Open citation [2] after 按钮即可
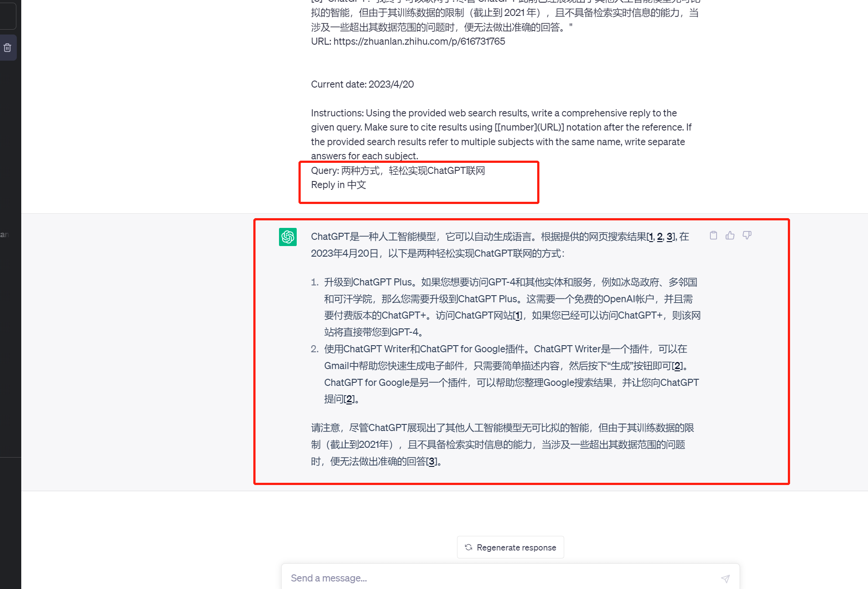Viewport: 868px width, 589px height. (677, 366)
